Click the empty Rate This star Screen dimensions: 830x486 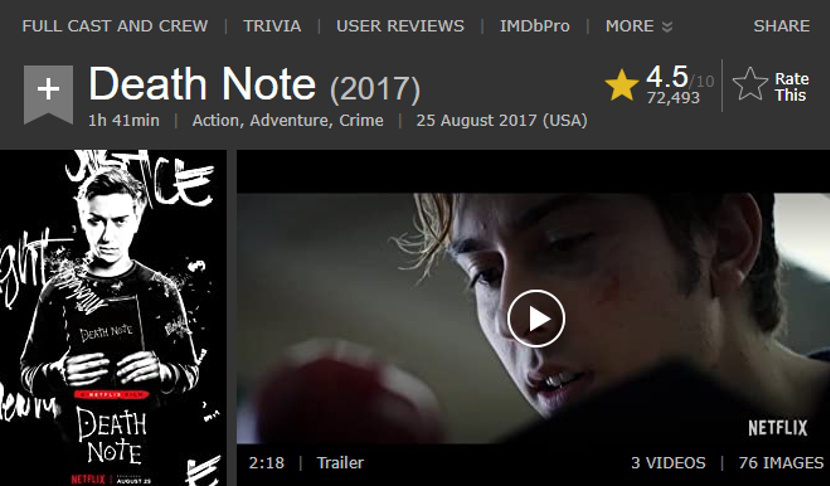click(750, 84)
